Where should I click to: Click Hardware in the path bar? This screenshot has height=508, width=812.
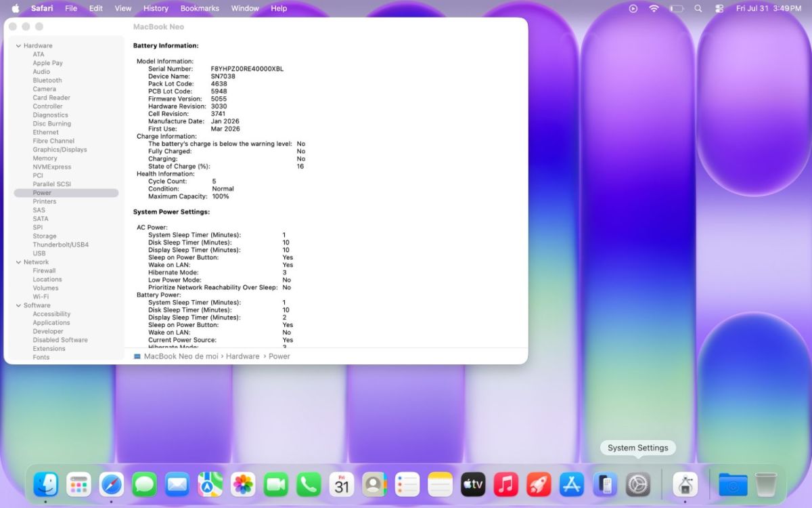point(243,356)
